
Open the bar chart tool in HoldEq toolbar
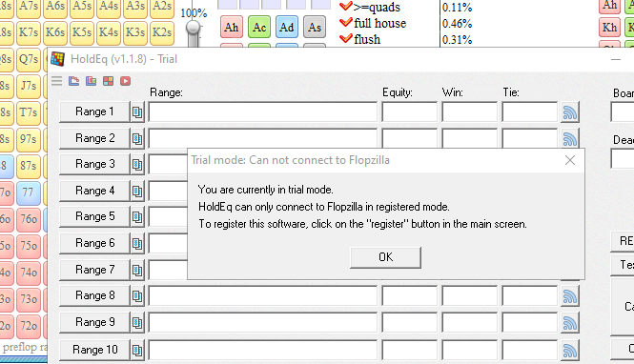point(92,81)
